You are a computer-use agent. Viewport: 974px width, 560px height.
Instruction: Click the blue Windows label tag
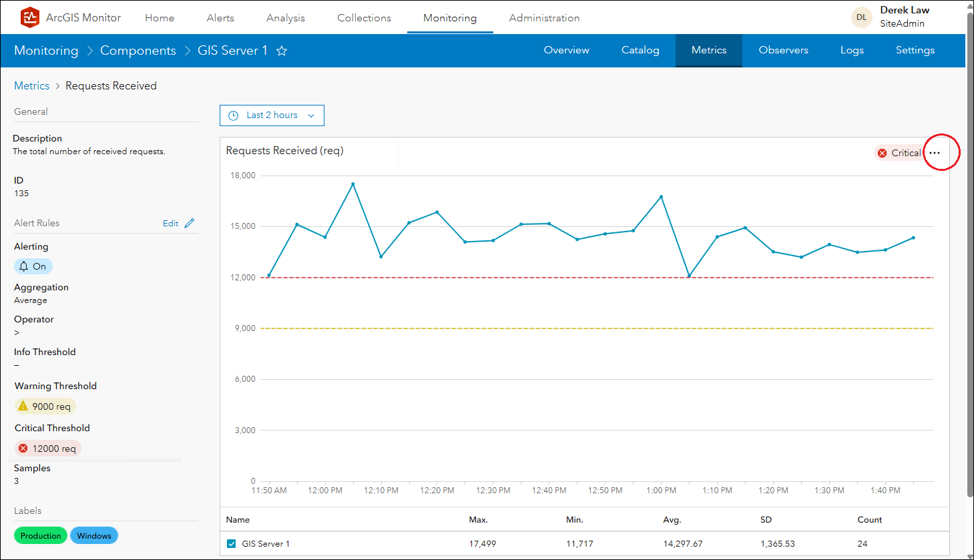point(94,535)
